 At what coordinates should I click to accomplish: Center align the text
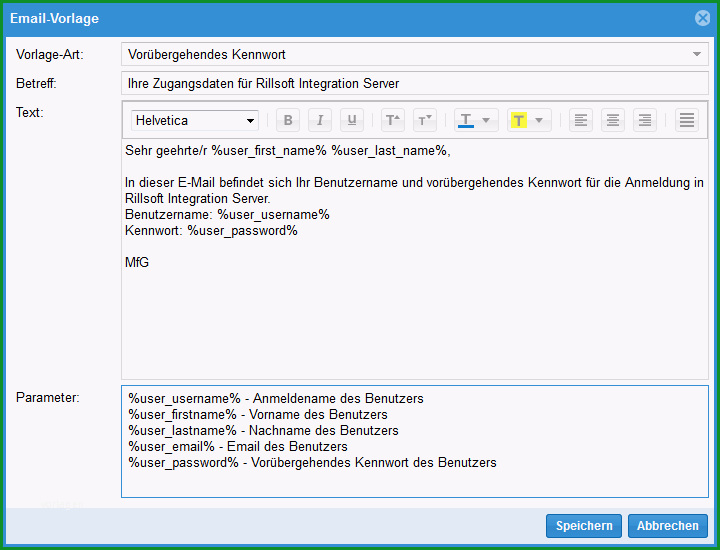[x=613, y=120]
